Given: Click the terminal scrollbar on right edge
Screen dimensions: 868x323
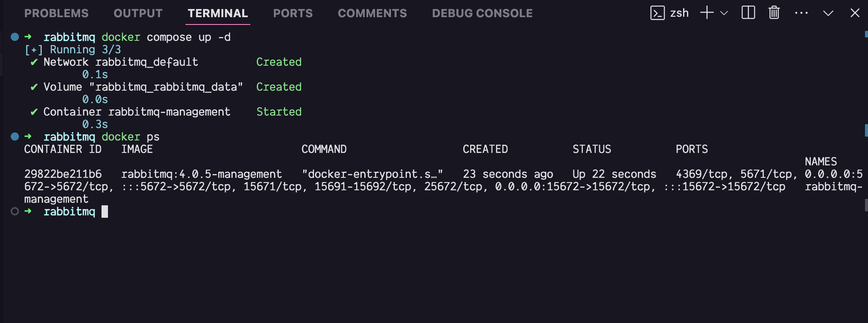Looking at the screenshot, I should point(866,129).
